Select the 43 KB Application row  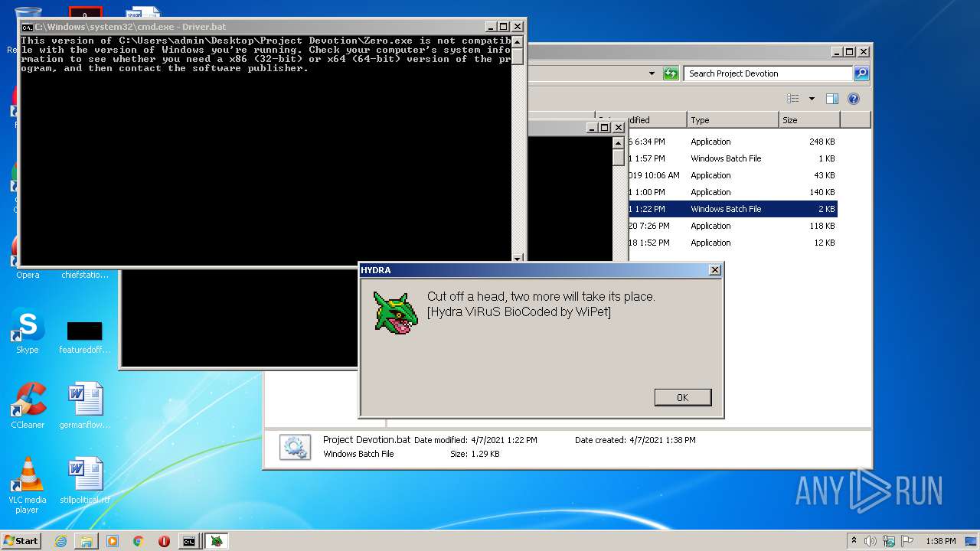pyautogui.click(x=733, y=175)
